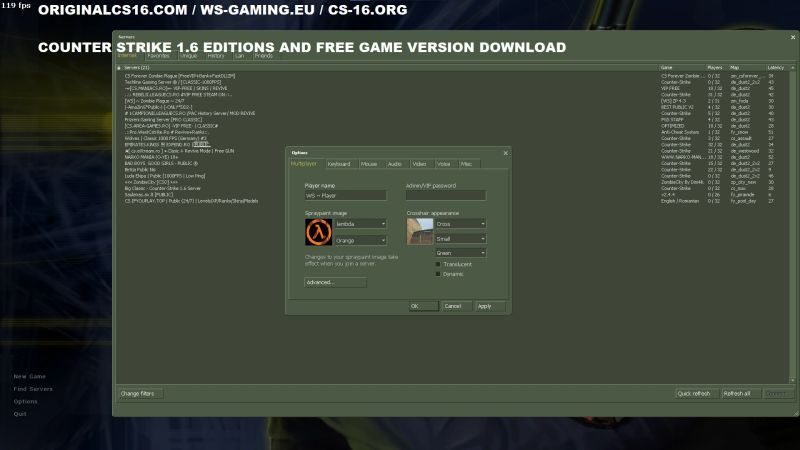The height and width of the screenshot is (450, 800).
Task: Click the fy_snow map cell
Action: [x=739, y=132]
